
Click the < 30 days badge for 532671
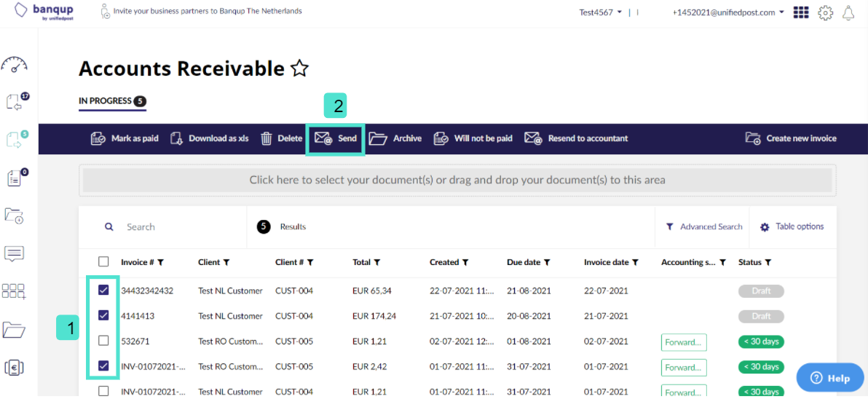pos(761,341)
